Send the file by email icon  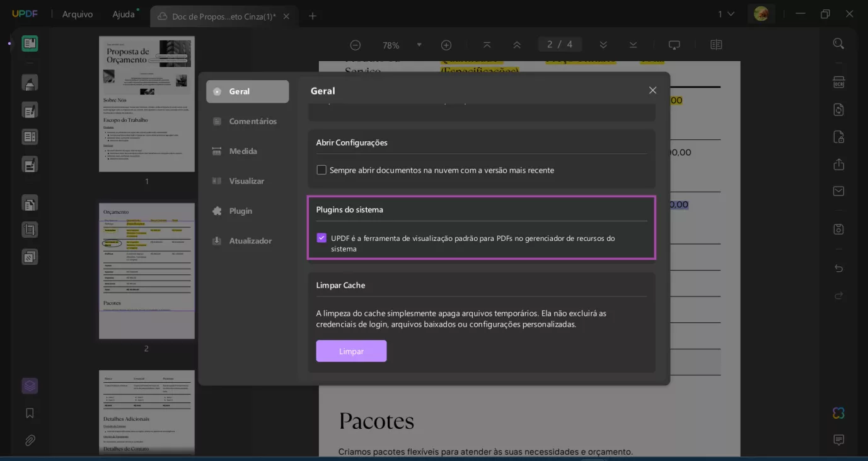click(x=838, y=191)
